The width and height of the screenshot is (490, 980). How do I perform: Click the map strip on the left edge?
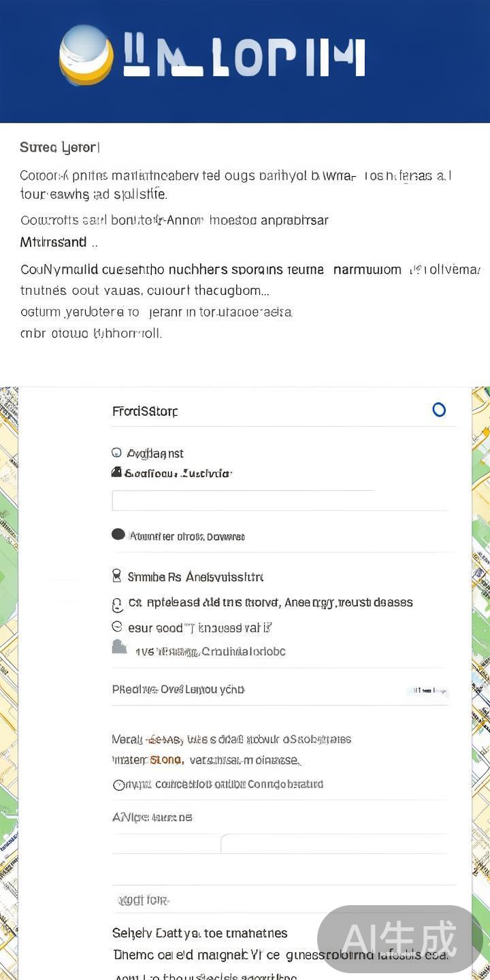[x=9, y=681]
